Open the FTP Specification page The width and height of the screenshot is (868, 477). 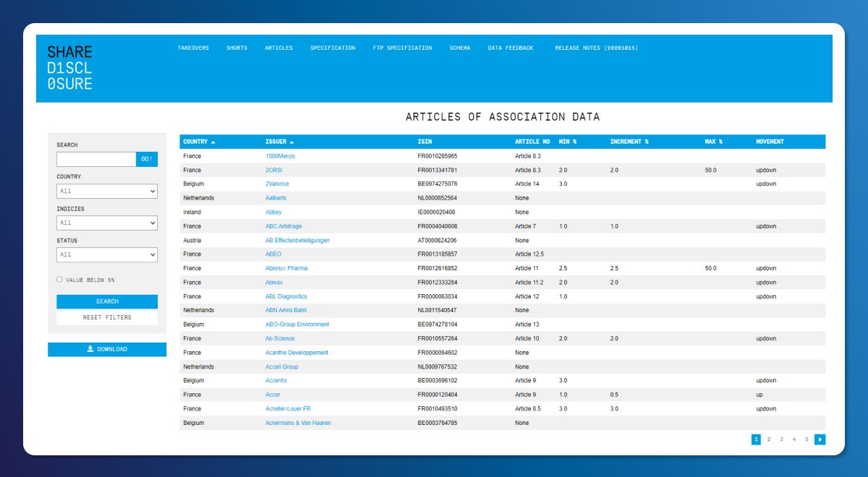[x=402, y=48]
